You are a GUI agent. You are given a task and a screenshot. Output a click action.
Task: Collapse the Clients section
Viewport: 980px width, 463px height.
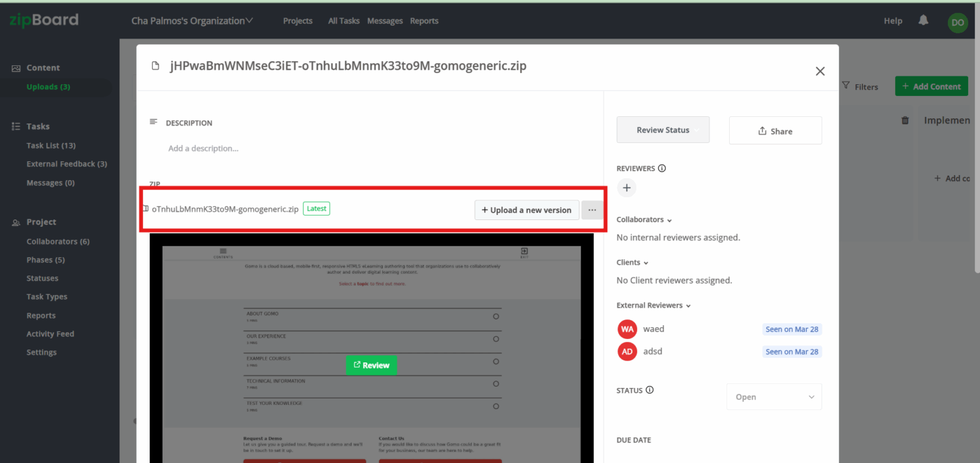pos(632,263)
